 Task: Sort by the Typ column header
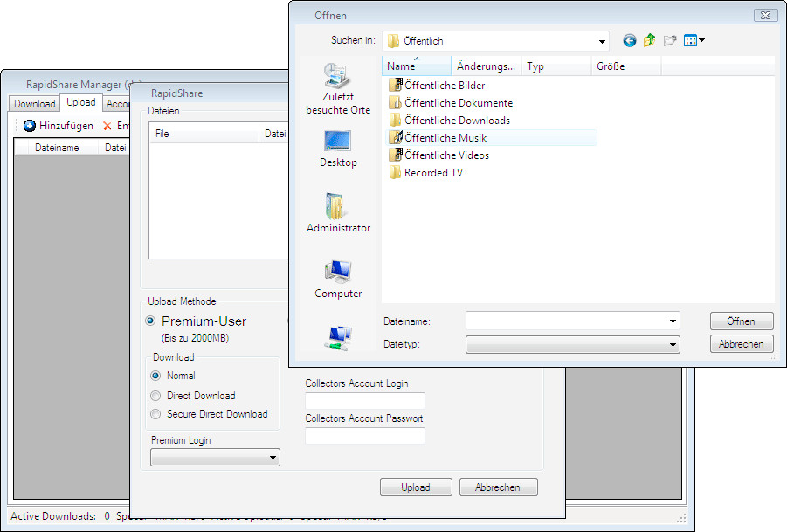556,66
